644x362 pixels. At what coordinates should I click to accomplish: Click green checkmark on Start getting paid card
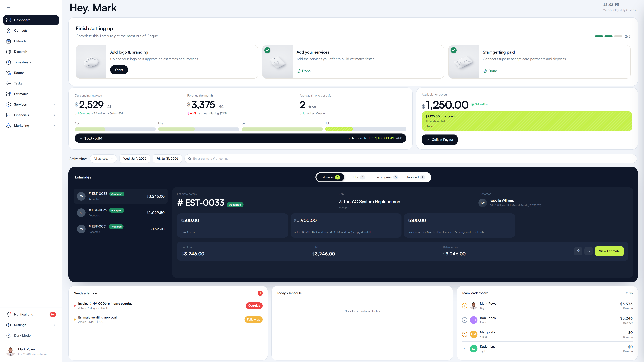[x=453, y=50]
